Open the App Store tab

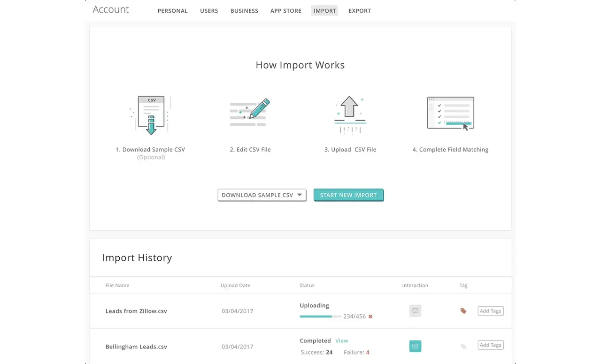pyautogui.click(x=286, y=11)
